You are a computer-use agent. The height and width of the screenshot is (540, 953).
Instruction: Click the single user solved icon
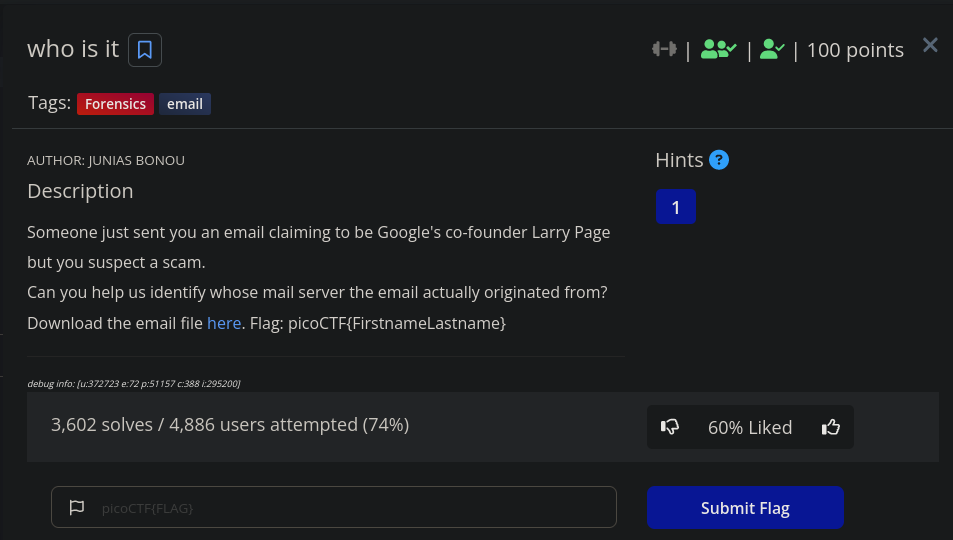[x=772, y=49]
